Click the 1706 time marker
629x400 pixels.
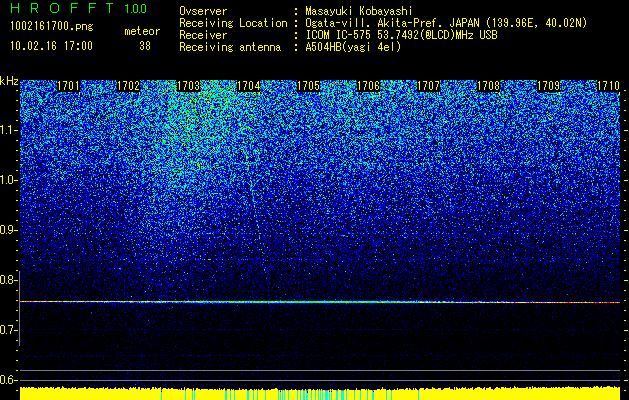pyautogui.click(x=369, y=86)
